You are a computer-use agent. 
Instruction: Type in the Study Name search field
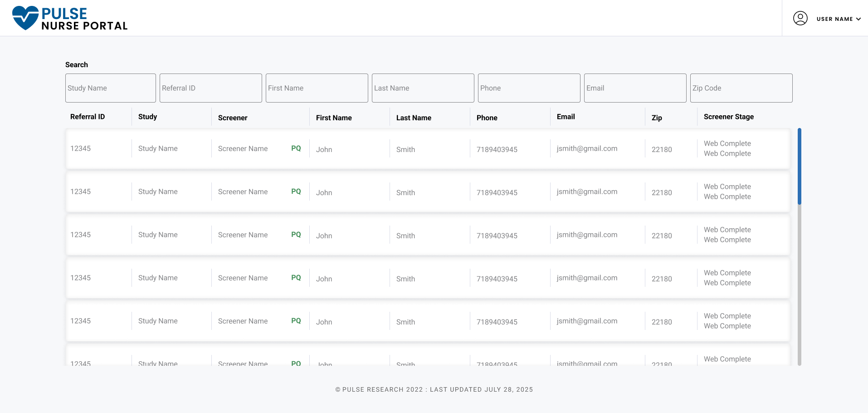pos(111,88)
